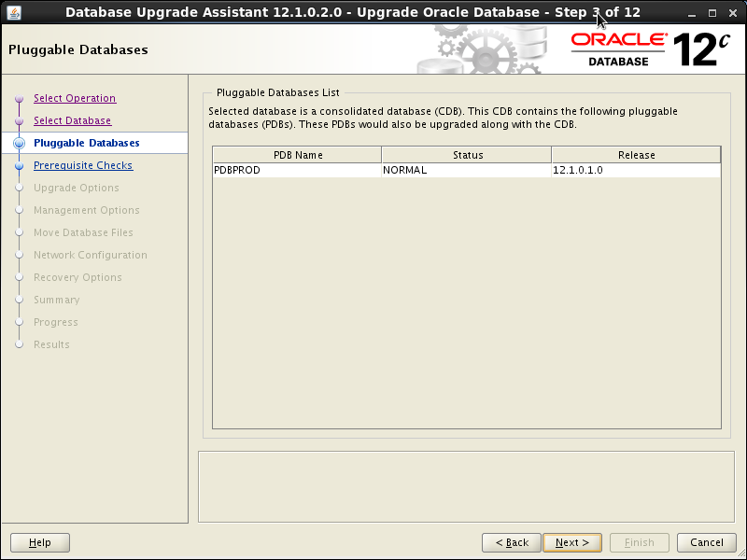The width and height of the screenshot is (747, 560).
Task: Click the Status column header
Action: pos(466,155)
